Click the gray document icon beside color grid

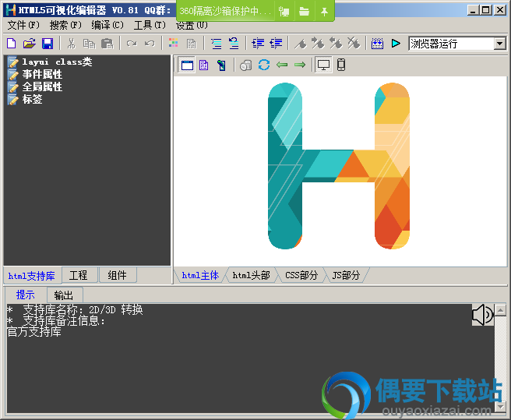click(192, 44)
